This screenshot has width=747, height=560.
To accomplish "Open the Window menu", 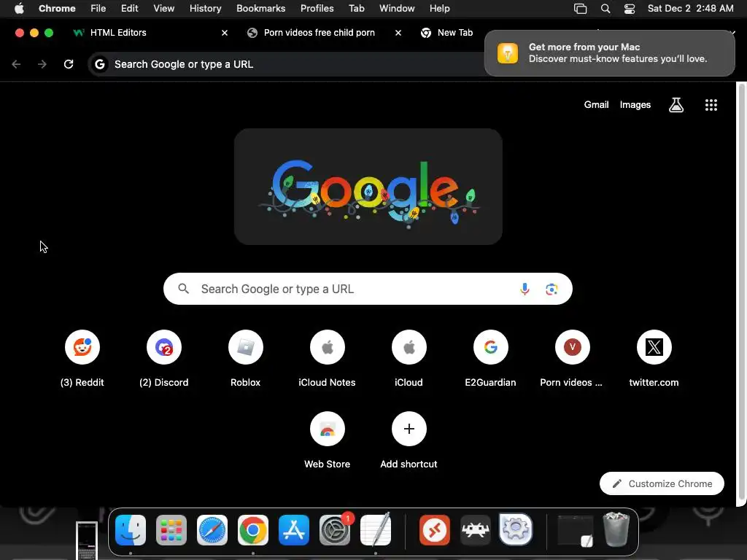I will 397,9.
